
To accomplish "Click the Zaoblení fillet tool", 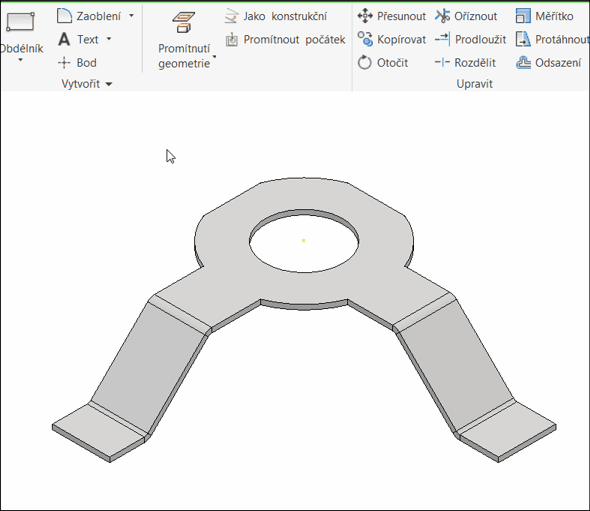I will [x=90, y=16].
